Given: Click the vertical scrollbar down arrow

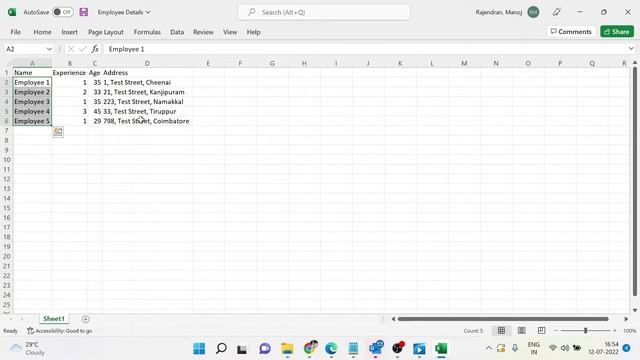Looking at the screenshot, I should [635, 310].
